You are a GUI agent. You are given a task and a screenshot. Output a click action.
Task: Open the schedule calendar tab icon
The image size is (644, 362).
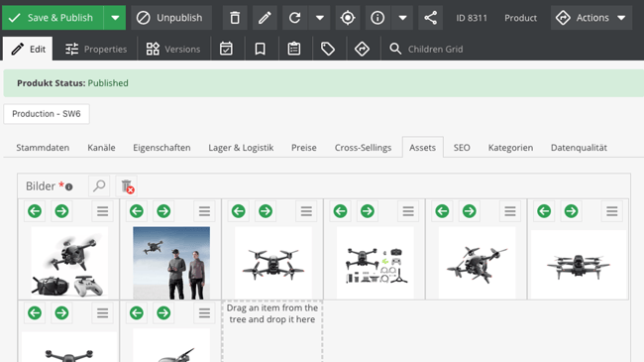click(226, 49)
